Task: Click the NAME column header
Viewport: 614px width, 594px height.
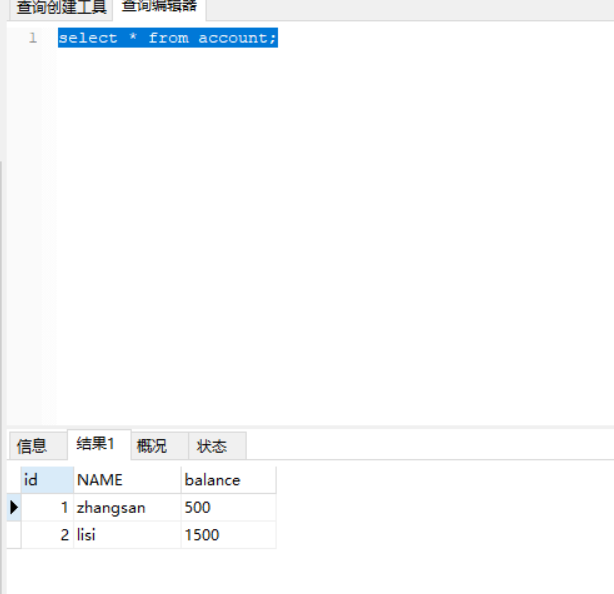Action: click(127, 480)
